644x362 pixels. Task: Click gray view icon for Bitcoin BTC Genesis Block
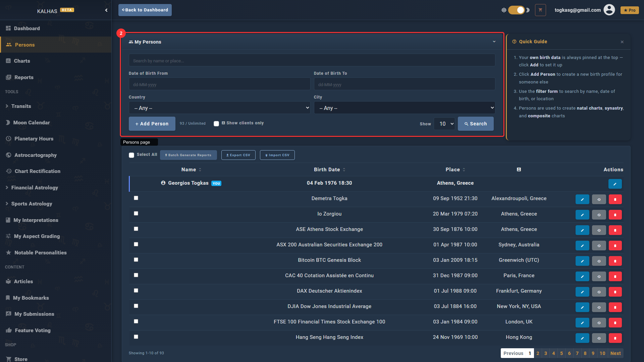599,261
